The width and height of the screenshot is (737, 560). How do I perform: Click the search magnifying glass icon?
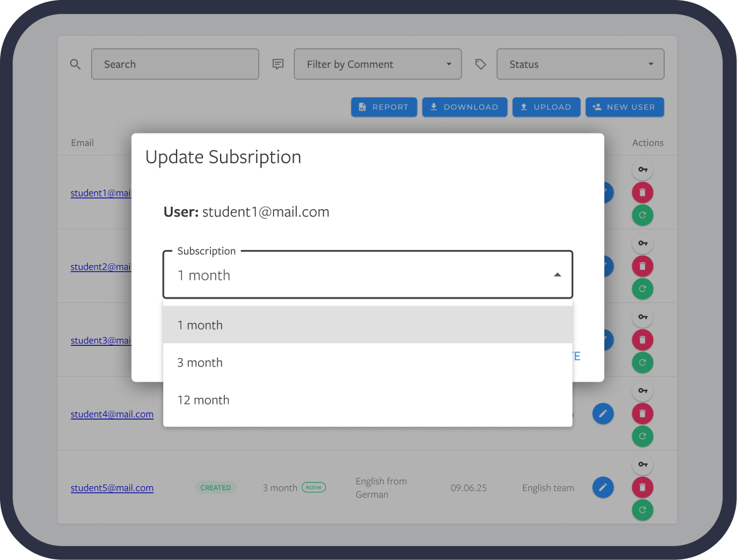point(75,64)
